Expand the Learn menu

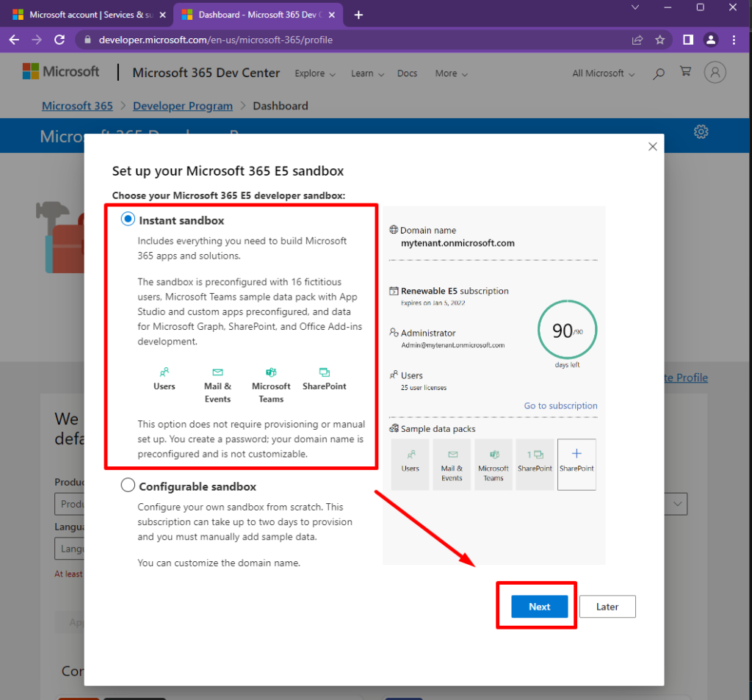pyautogui.click(x=367, y=73)
